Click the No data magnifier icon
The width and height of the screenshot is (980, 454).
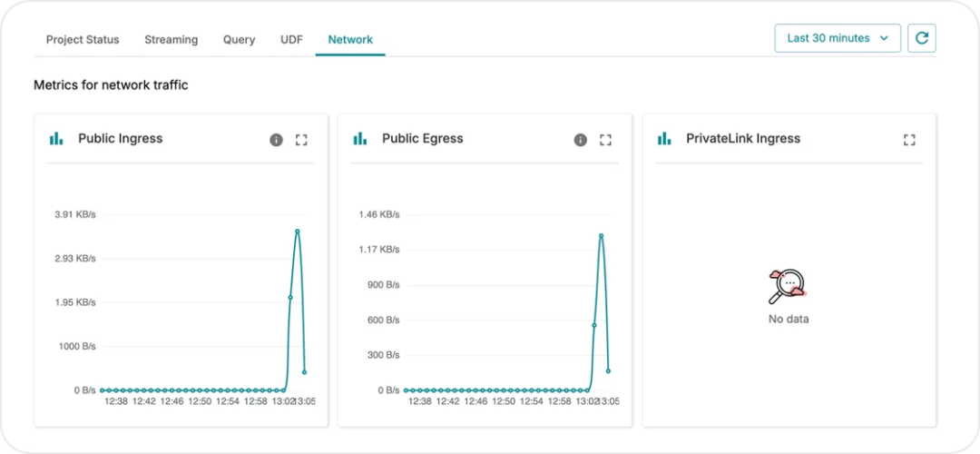click(x=787, y=286)
